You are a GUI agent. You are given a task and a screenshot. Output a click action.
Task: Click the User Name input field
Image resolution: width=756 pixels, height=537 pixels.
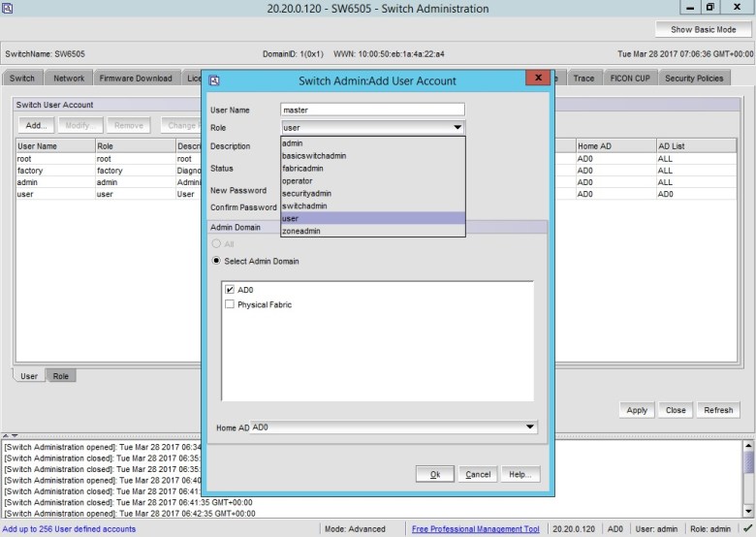pos(372,110)
